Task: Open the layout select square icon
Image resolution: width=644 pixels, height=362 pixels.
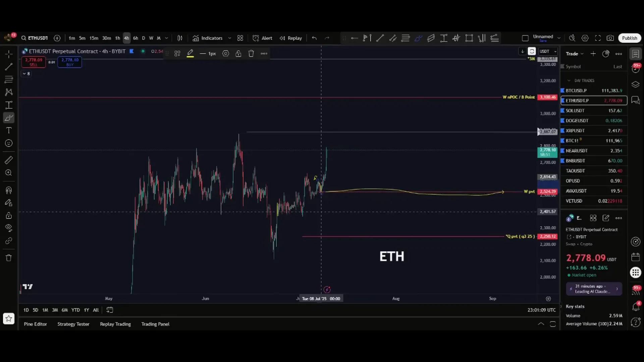Action: coord(525,38)
